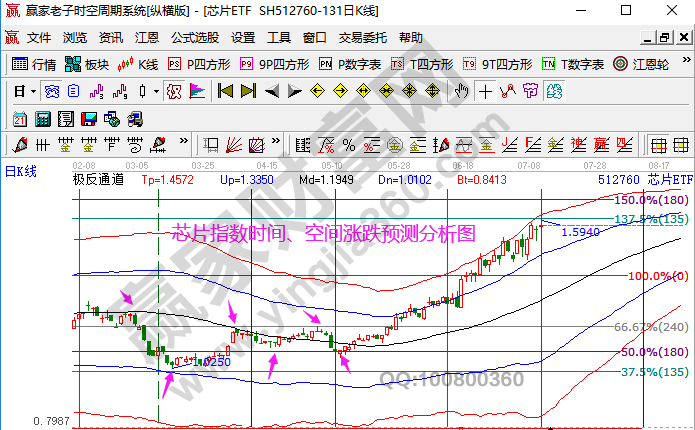Open the 公式选股 menu
This screenshot has height=430, width=695.
click(x=195, y=38)
